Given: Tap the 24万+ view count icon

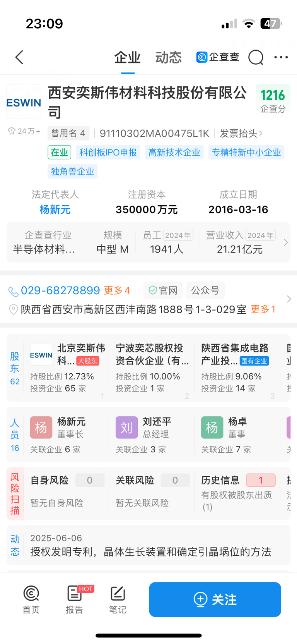Looking at the screenshot, I should point(12,131).
